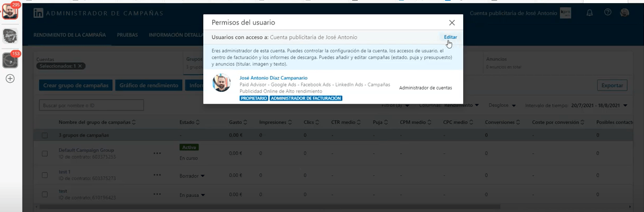Tick the select-all checkbox in summary row

click(45, 136)
